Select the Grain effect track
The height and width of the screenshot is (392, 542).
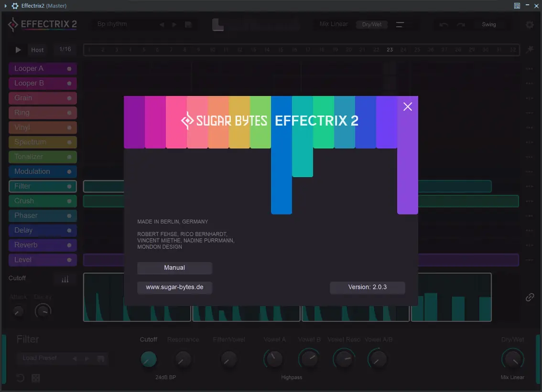click(x=43, y=98)
